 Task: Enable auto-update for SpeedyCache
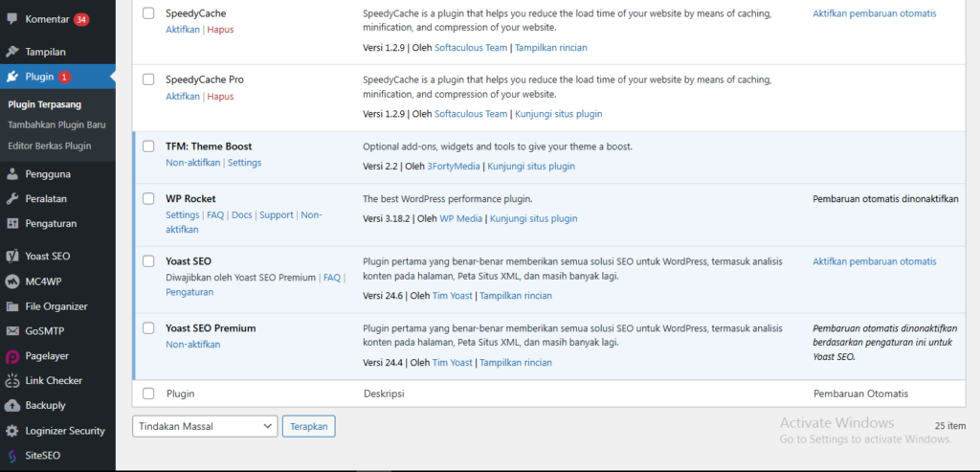875,13
